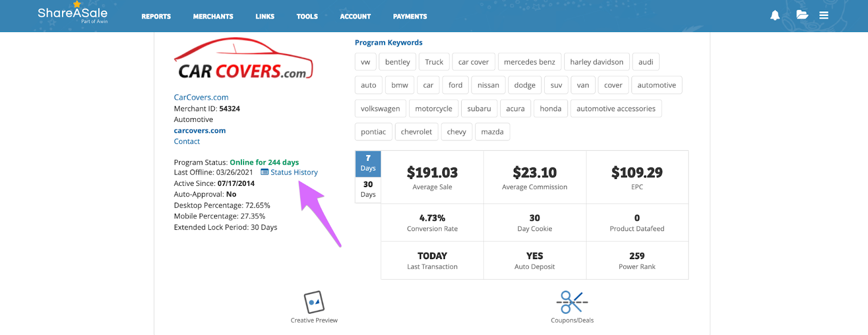
Task: Select the 'subaru' keyword tag
Action: [x=479, y=108]
